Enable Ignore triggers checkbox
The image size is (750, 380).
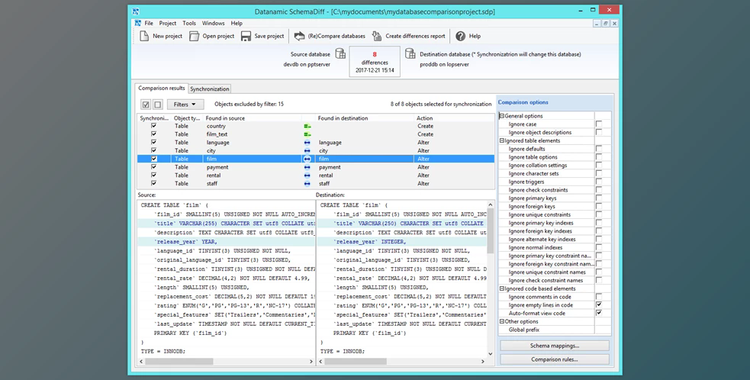coord(598,181)
